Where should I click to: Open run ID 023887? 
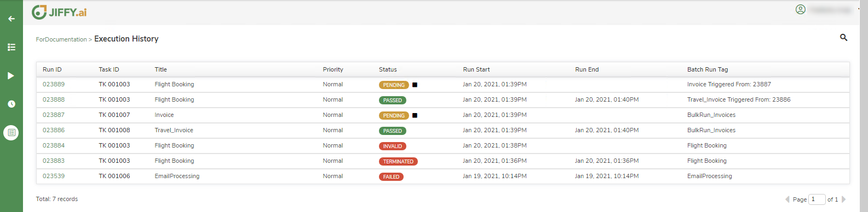[x=54, y=115]
